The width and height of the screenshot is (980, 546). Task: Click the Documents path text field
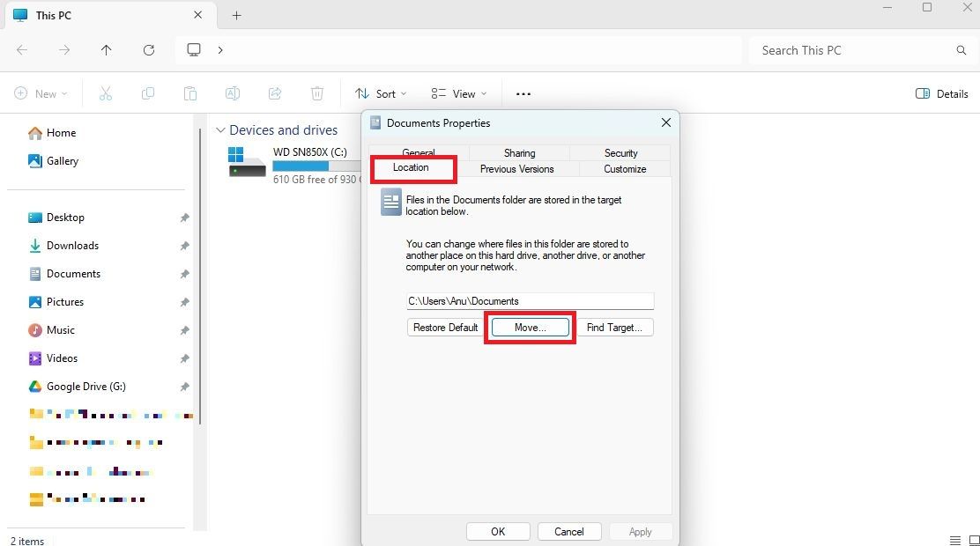[x=530, y=301]
